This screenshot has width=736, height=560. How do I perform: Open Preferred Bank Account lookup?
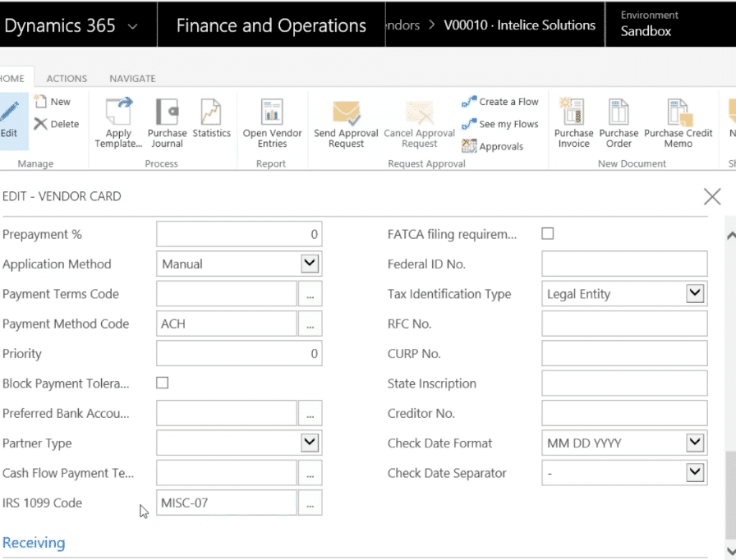pos(310,413)
